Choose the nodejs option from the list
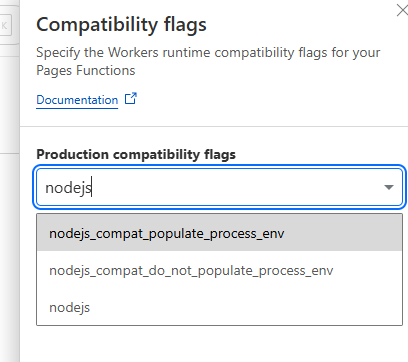The image size is (408, 362). click(x=219, y=307)
